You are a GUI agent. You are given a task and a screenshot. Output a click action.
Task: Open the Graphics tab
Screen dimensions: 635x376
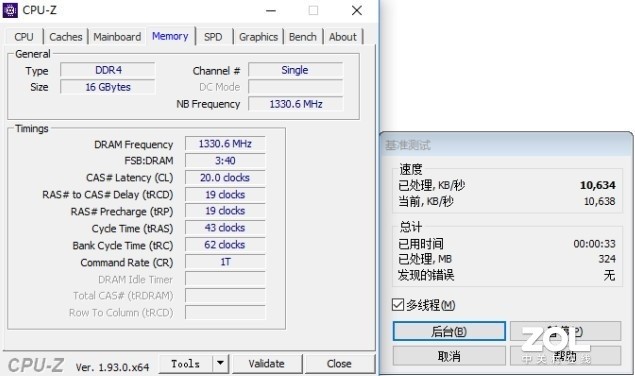click(258, 37)
